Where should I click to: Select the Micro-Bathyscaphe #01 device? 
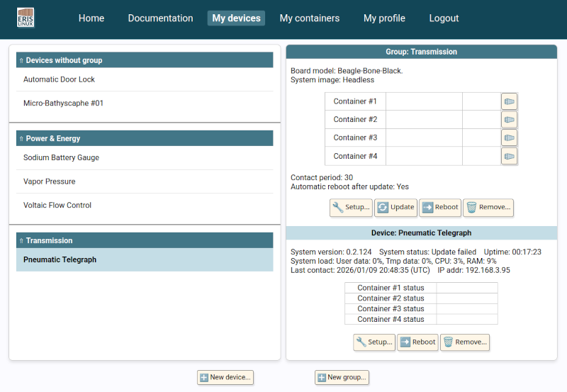click(63, 103)
